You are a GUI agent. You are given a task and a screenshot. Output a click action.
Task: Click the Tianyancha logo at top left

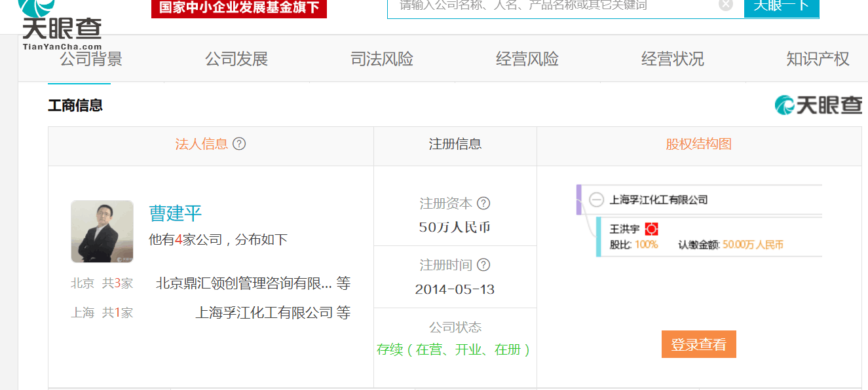click(61, 26)
